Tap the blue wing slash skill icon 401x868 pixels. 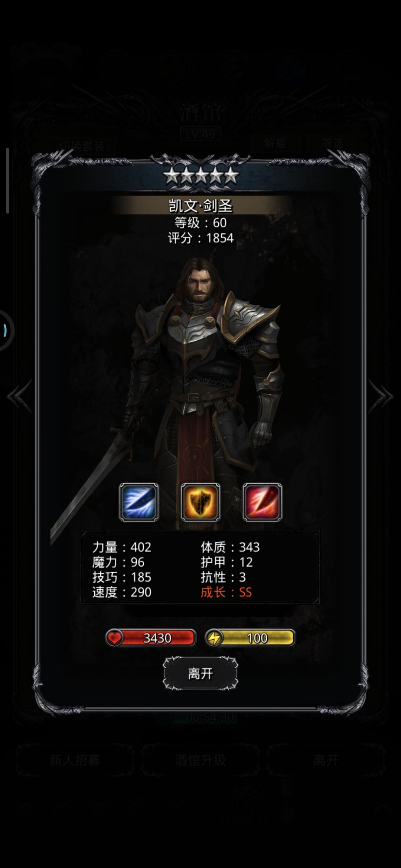pos(139,502)
